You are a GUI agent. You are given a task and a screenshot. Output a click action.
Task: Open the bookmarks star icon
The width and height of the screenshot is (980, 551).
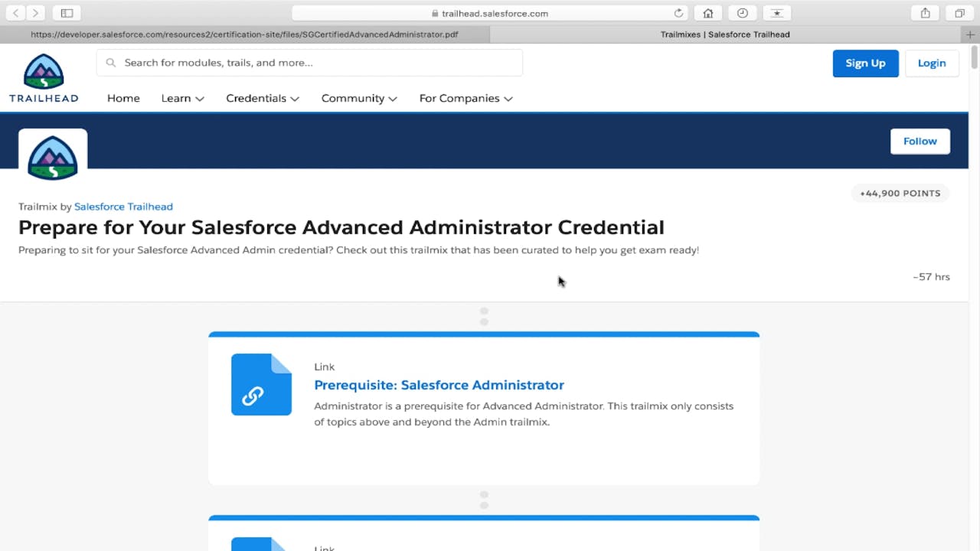click(x=776, y=13)
